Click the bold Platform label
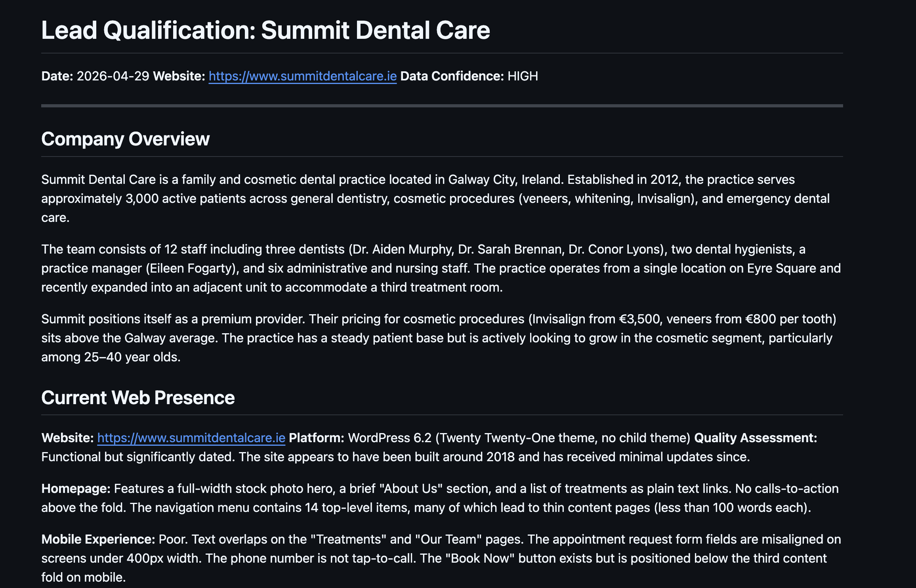 click(x=317, y=438)
